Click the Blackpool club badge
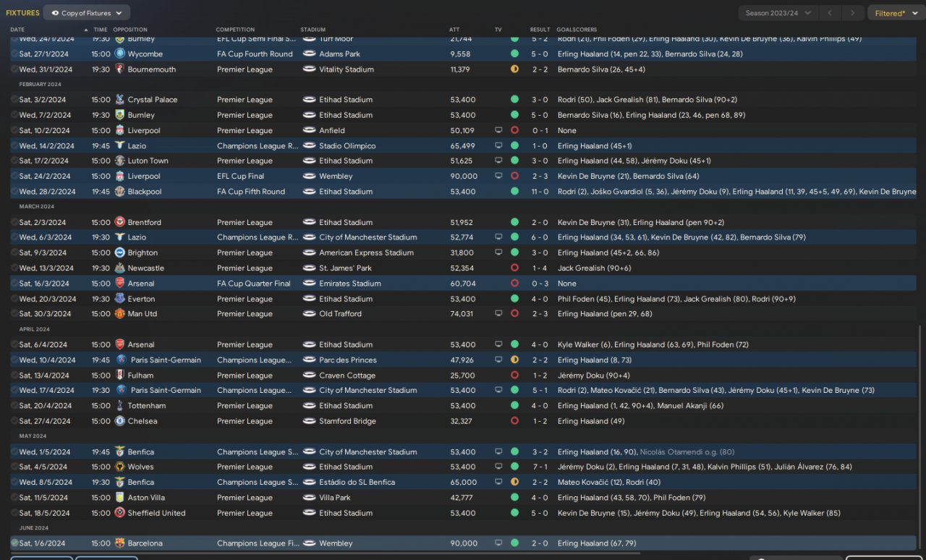Viewport: 926px width, 560px height. (119, 192)
